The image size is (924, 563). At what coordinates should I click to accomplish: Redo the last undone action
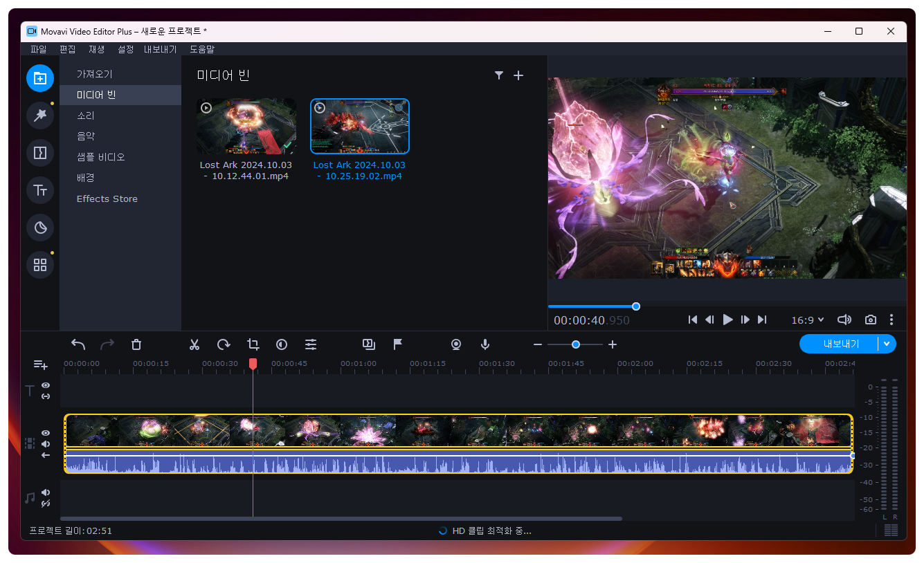(x=107, y=344)
